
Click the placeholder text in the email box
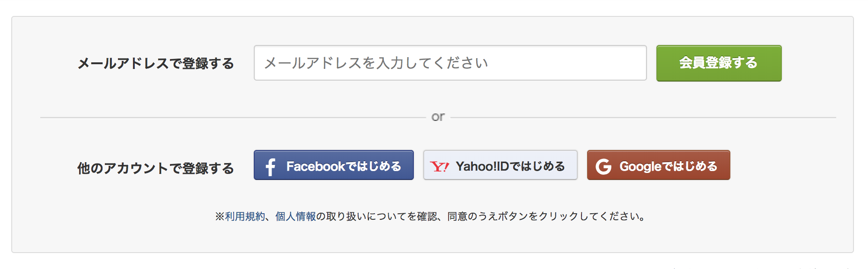(x=376, y=63)
